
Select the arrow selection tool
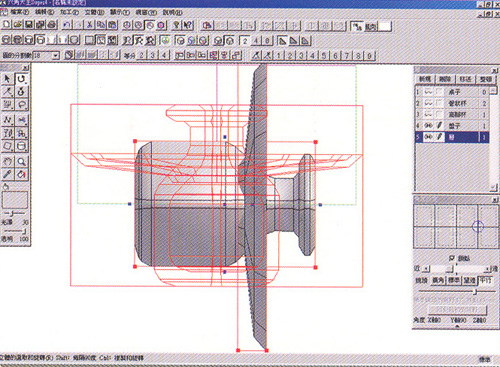(7, 79)
